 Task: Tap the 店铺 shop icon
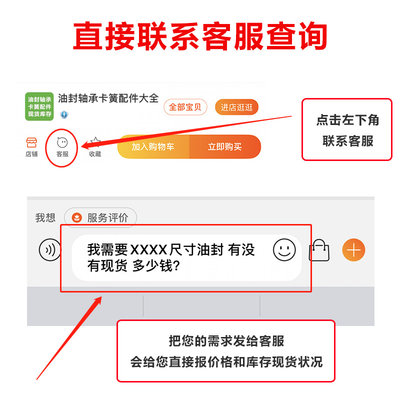[32, 147]
